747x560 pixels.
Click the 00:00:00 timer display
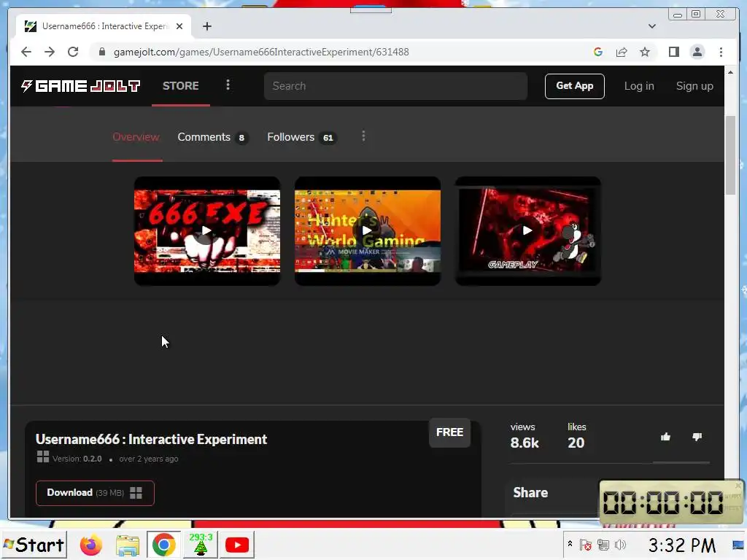[663, 502]
